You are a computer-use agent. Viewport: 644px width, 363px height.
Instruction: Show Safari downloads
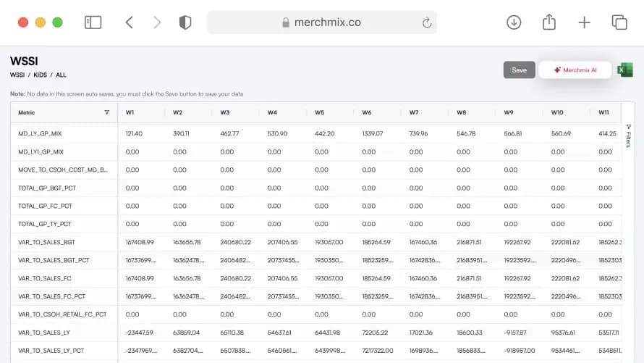[x=514, y=22]
